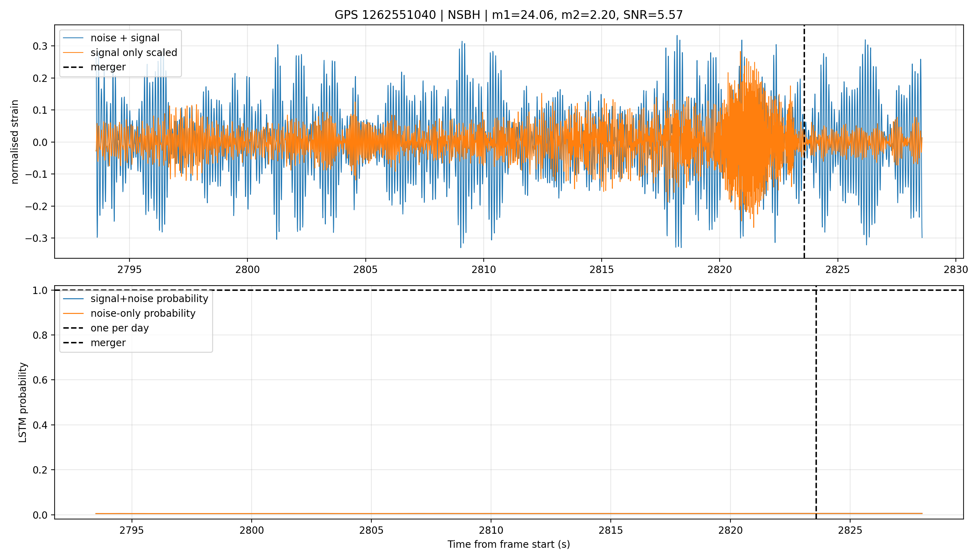Click the 'LSTM probability' y-axis label
Screen dimensions: 980x560
coord(23,402)
